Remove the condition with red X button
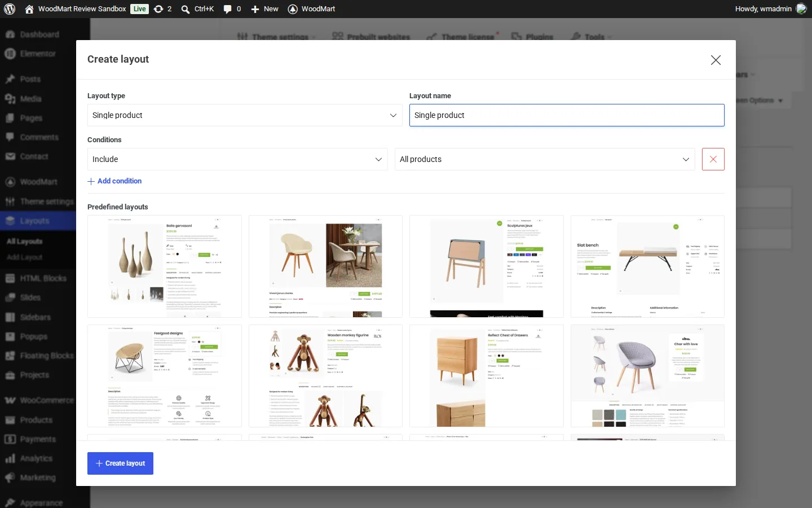Screen dimensions: 812x508 pyautogui.click(x=713, y=159)
